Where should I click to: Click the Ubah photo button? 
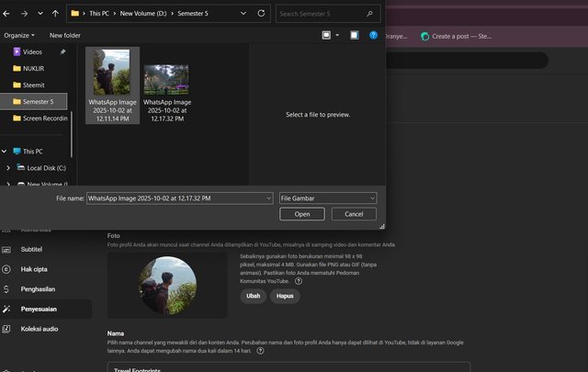click(254, 296)
